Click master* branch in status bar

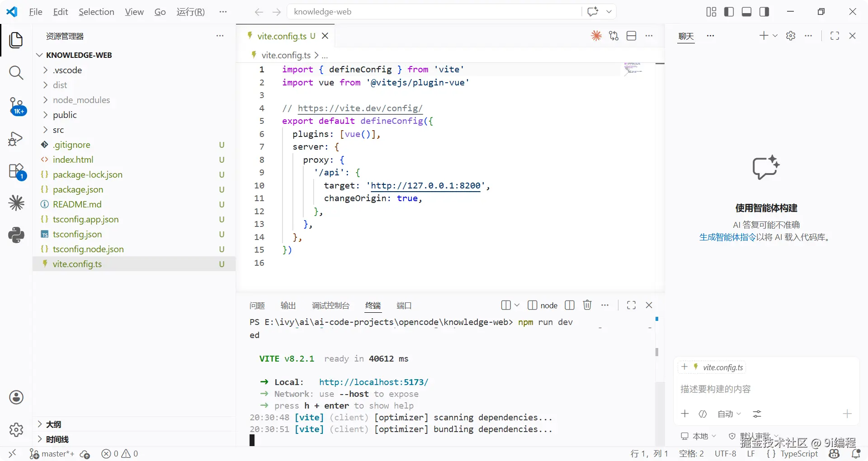point(52,454)
